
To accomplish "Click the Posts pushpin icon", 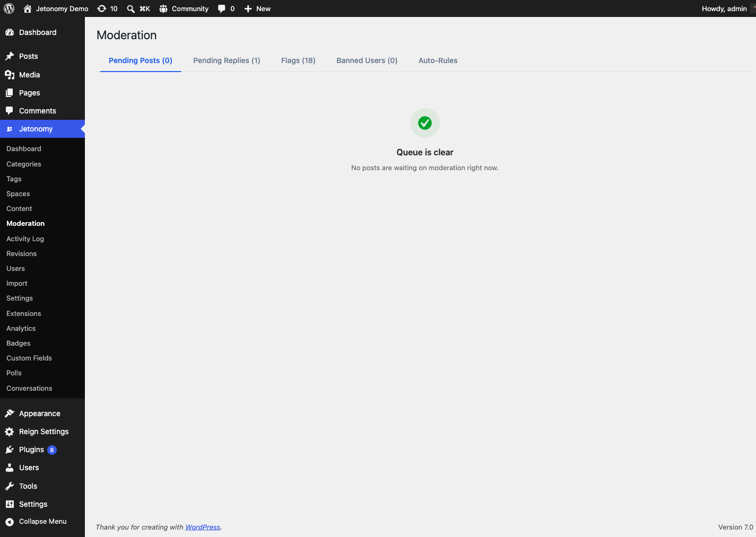I will tap(10, 56).
